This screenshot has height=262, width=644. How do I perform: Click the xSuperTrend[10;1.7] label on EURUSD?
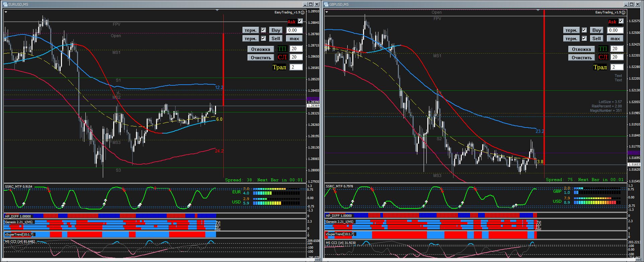pos(19,235)
